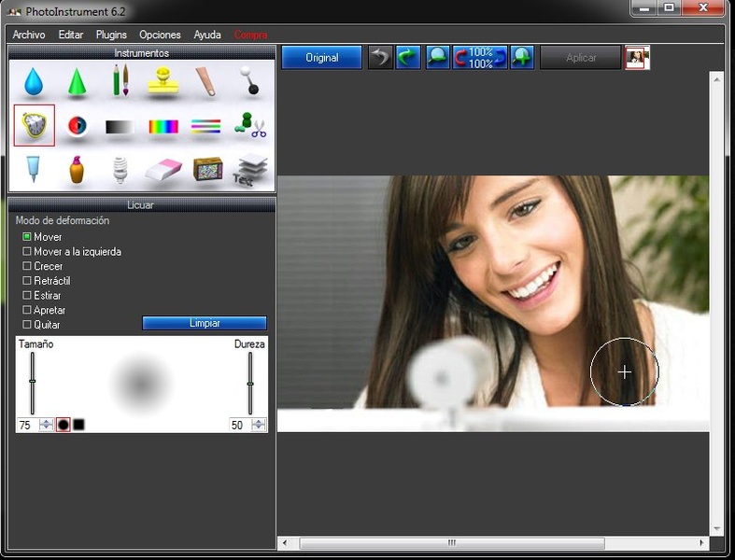Open the Text layers tool
This screenshot has height=560, width=735.
point(251,170)
